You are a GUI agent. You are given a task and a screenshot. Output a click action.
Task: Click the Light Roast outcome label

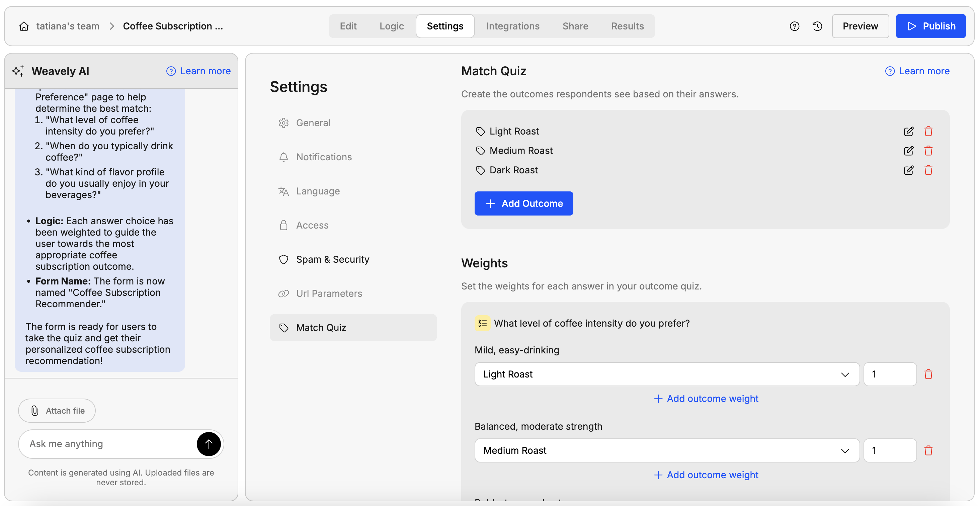(x=514, y=131)
